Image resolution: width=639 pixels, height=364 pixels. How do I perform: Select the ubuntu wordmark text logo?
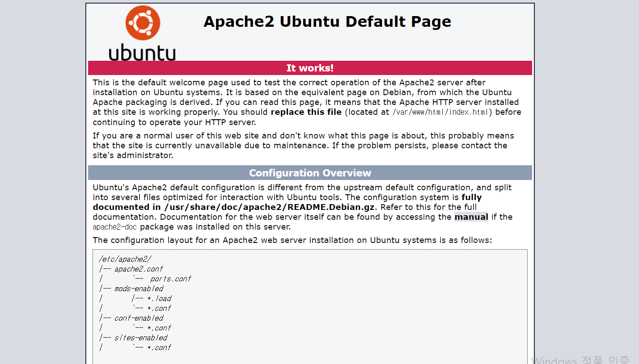142,52
